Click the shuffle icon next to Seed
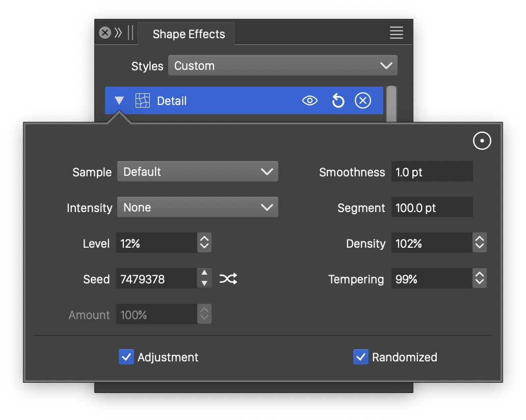 (x=228, y=279)
